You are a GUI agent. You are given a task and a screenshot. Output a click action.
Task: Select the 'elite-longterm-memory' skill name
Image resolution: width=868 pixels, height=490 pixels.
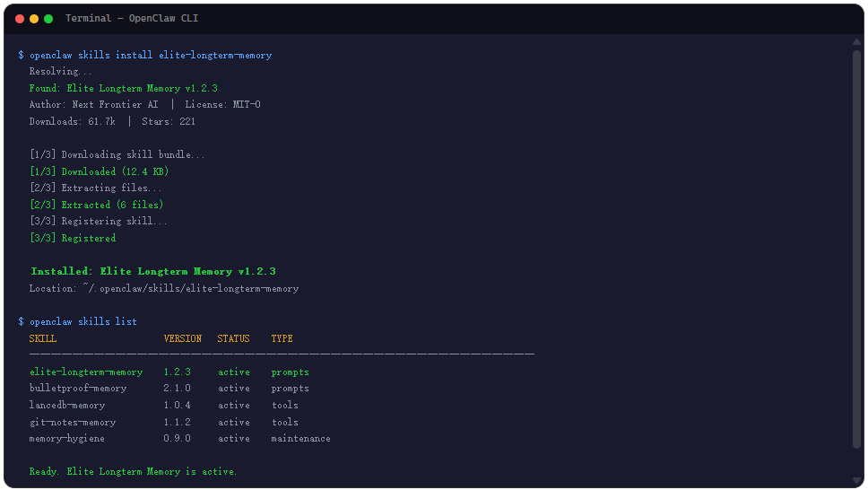[86, 372]
